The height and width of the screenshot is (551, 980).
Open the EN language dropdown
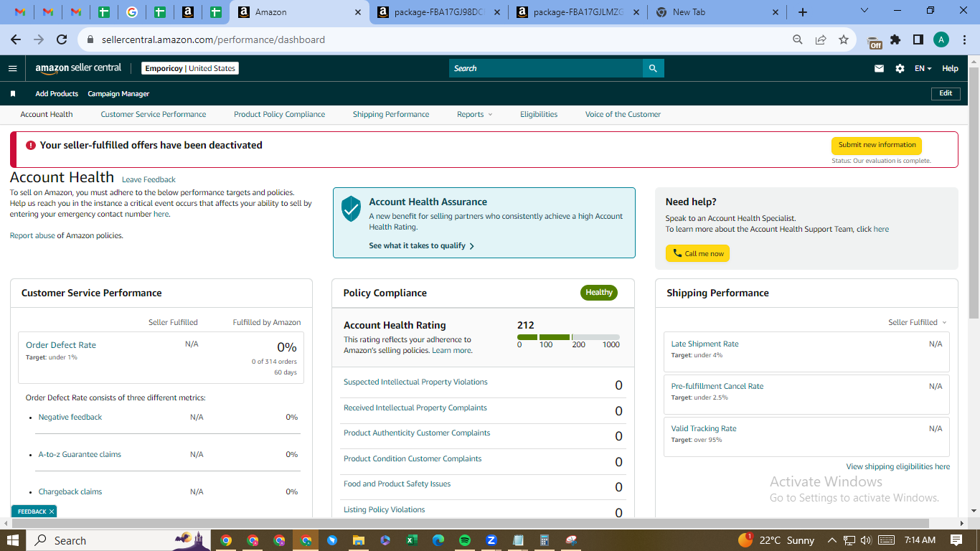pos(923,68)
